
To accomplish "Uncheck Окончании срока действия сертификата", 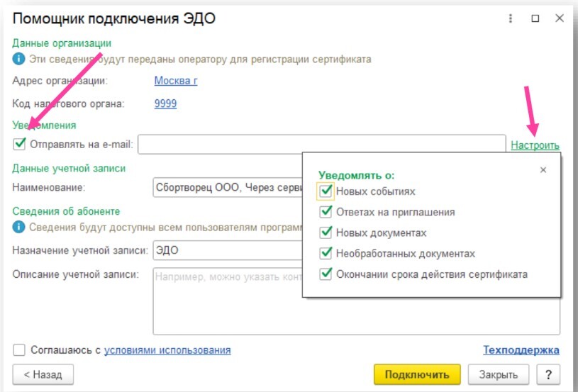I will pos(326,274).
